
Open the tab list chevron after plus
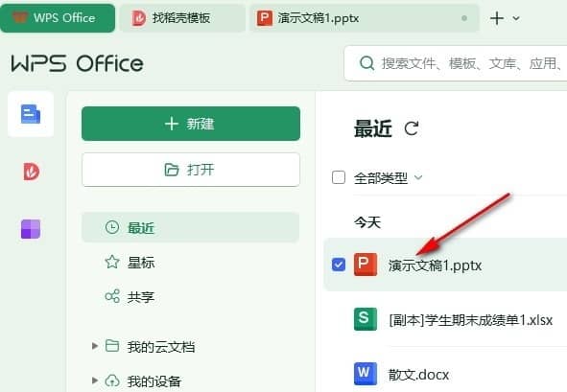point(516,18)
